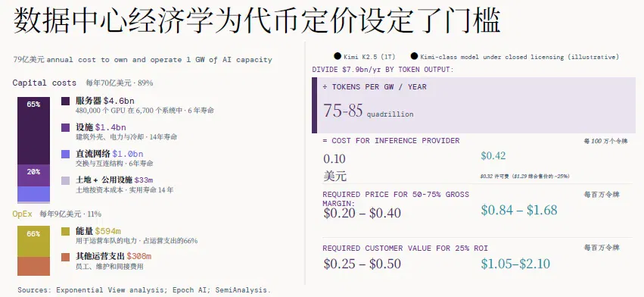The width and height of the screenshot is (644, 297).
Task: Click the REQUIRED PRICE FOR 50-75% GROSS MARGIN heading
Action: [396, 199]
